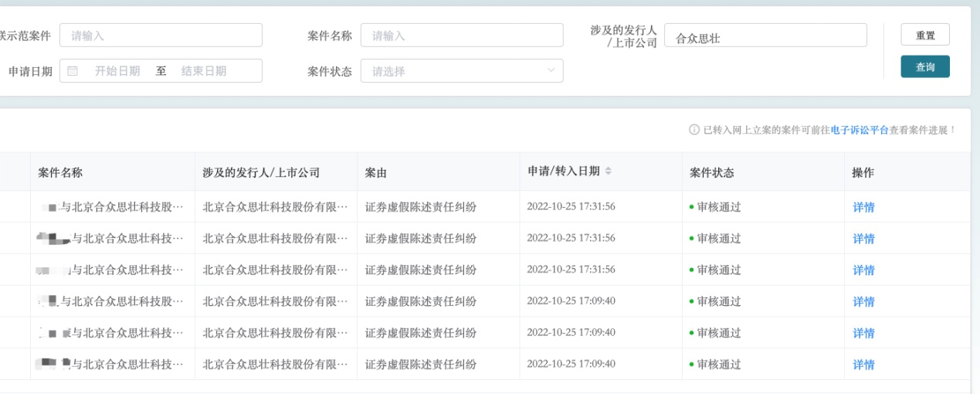Select the 结束日期 end date field

coord(204,71)
